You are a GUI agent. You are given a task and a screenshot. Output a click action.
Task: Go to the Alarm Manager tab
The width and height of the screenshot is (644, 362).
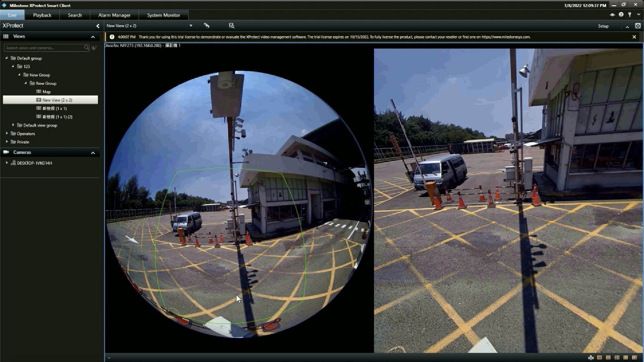(x=114, y=15)
